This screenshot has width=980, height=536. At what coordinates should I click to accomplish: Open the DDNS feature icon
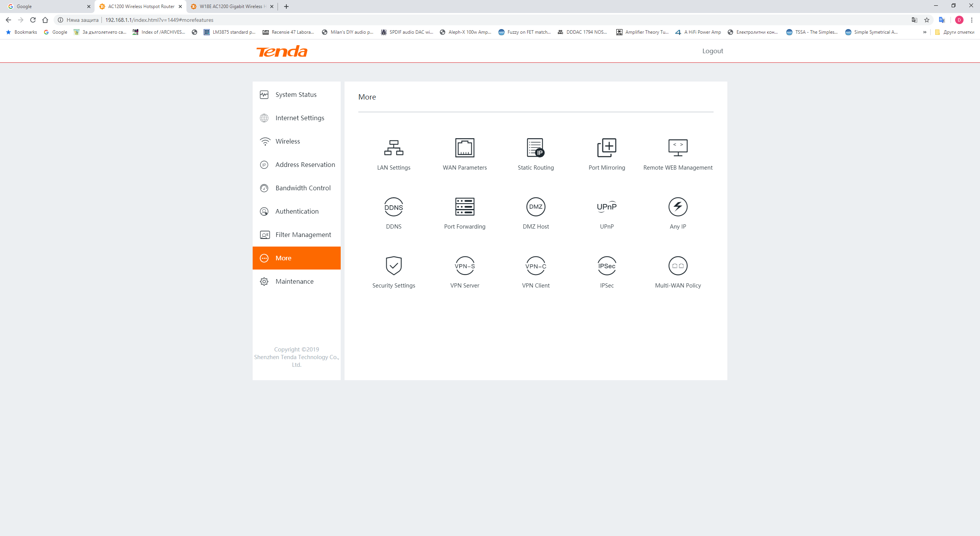point(394,207)
